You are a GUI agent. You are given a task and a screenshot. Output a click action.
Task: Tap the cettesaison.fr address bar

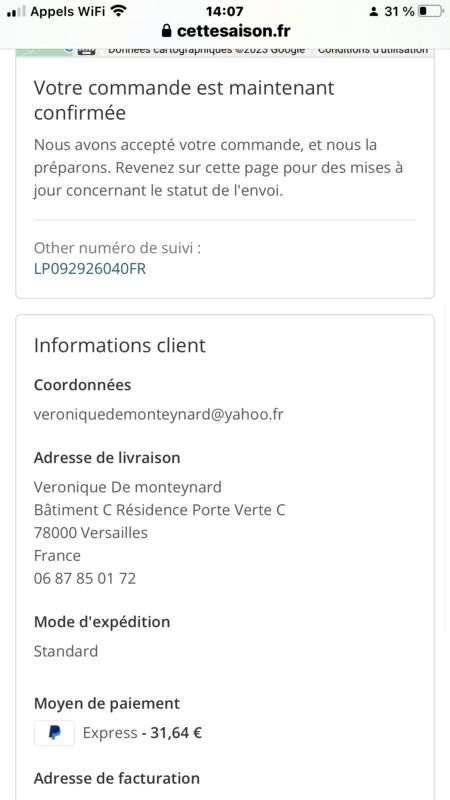(225, 31)
